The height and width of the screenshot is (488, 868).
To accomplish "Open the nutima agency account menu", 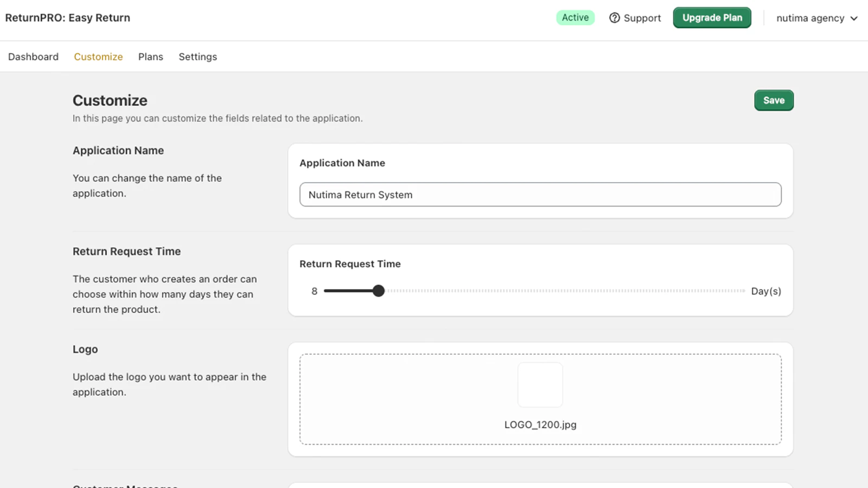I will pos(817,18).
